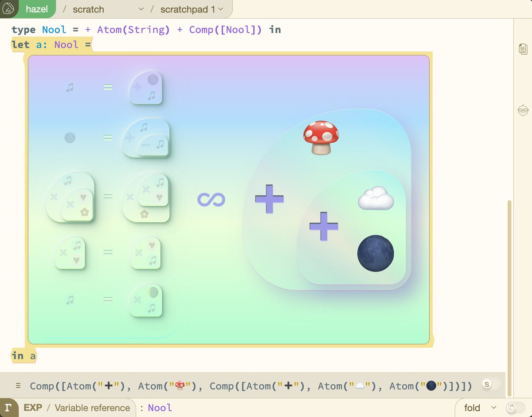The width and height of the screenshot is (532, 417).
Task: Select bottom rule's right blob with half moon
Action: tap(146, 300)
